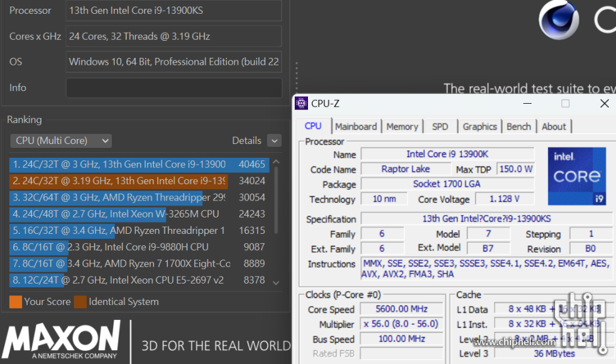Click the Cores x GHz field

coord(174,36)
